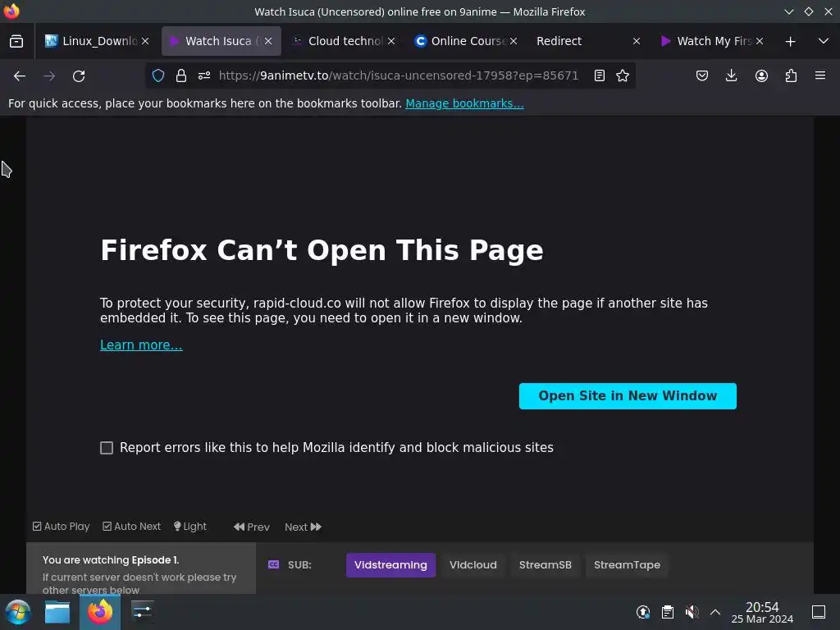The image size is (840, 630).
Task: Click Open Site in New Window button
Action: pyautogui.click(x=628, y=396)
